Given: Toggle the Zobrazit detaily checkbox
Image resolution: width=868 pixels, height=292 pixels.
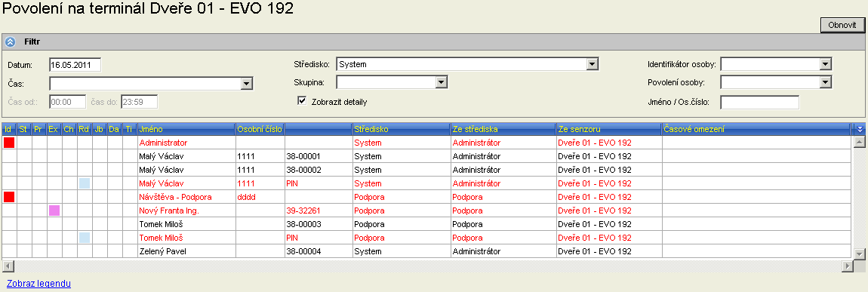Looking at the screenshot, I should tap(302, 101).
